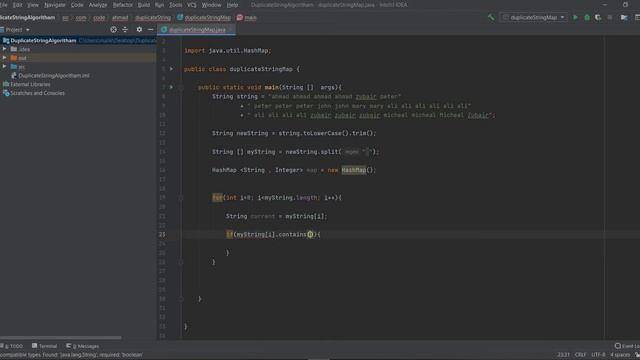Click the highlighted HashMap constructor text
640x360 pixels.
pos(353,170)
